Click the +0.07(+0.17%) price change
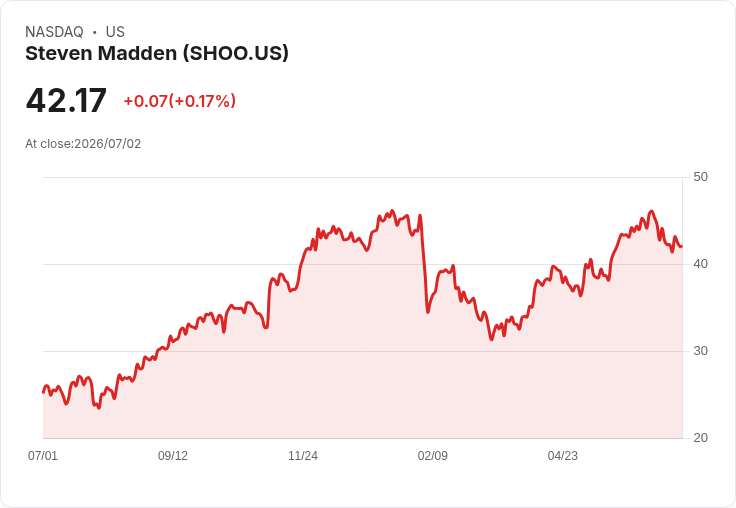This screenshot has width=736, height=508. click(x=179, y=101)
